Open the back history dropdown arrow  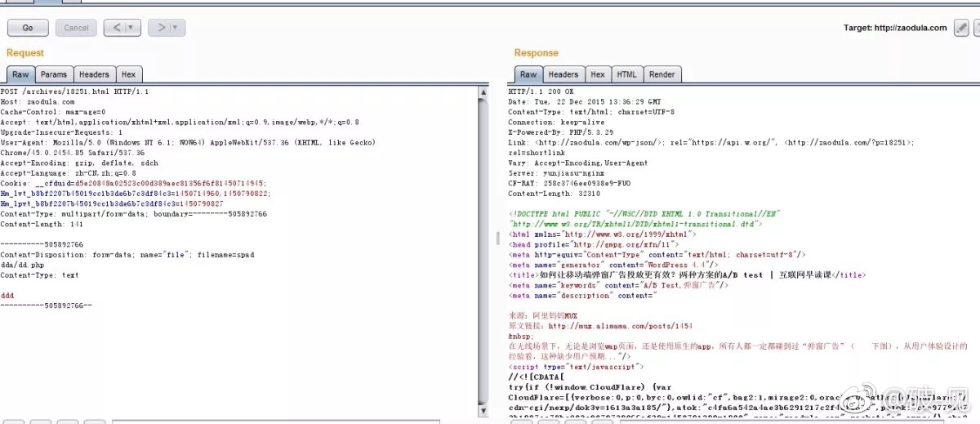(132, 28)
